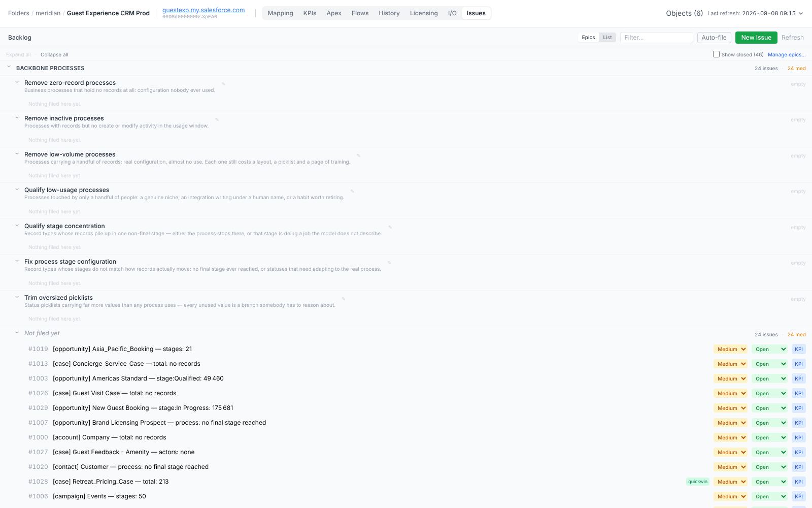Collapse the Remove low-volume processes epic
The height and width of the screenshot is (508, 812).
(x=17, y=153)
